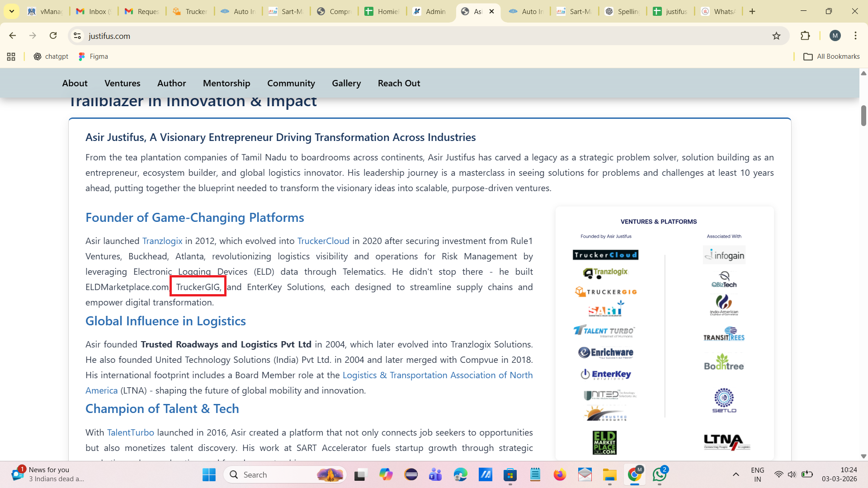The image size is (868, 488).
Task: Open Firefox from the taskbar
Action: tap(560, 474)
